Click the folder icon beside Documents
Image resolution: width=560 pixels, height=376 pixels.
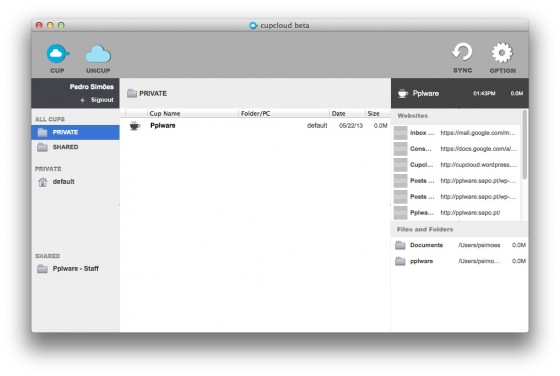pos(400,245)
